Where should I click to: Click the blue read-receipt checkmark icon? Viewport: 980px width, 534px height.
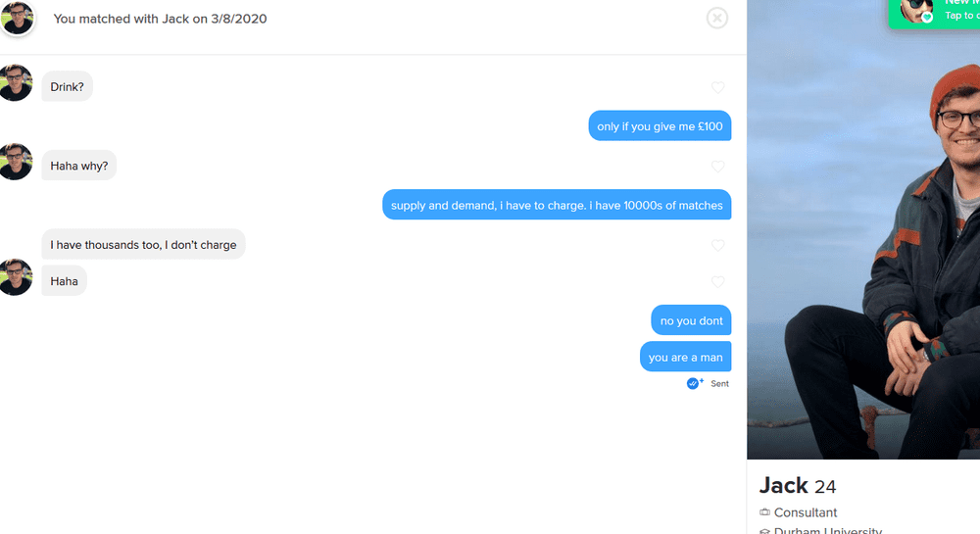tap(695, 383)
